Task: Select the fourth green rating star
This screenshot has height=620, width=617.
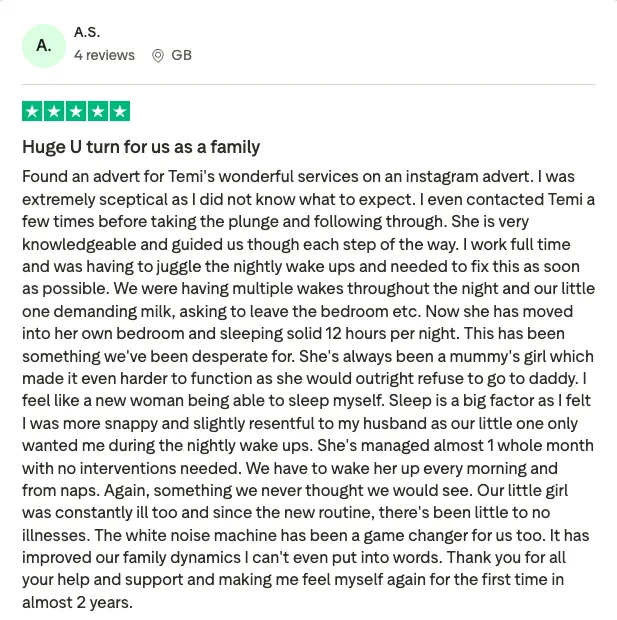Action: pos(98,111)
